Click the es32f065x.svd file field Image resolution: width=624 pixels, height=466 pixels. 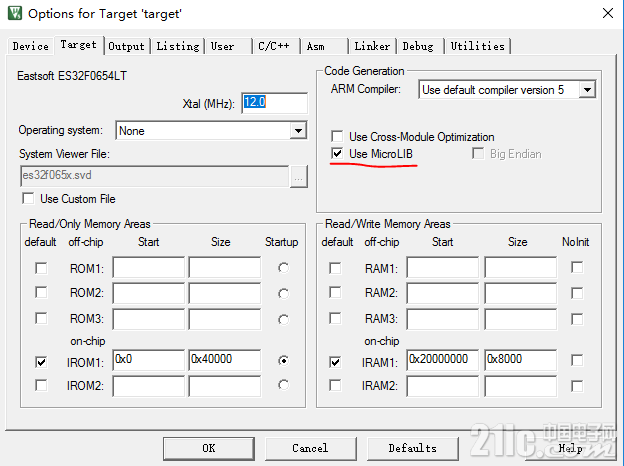pyautogui.click(x=154, y=176)
